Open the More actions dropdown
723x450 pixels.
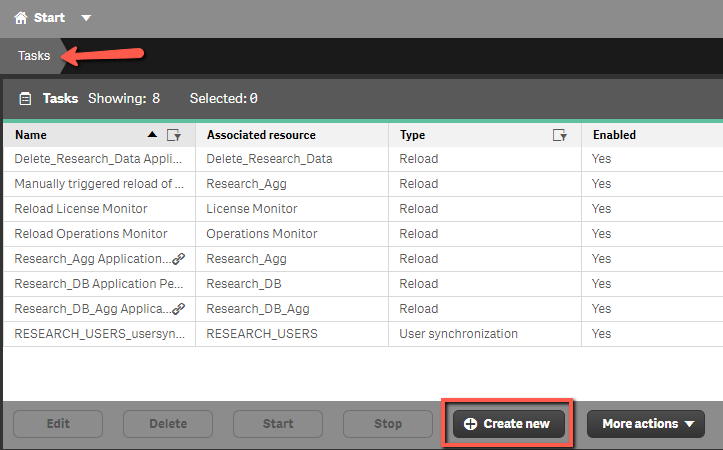(646, 424)
